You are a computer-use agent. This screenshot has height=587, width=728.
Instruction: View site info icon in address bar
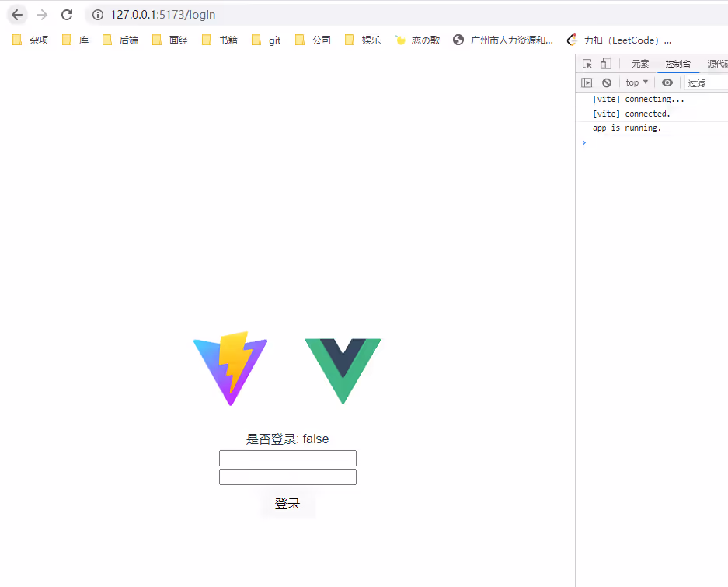pyautogui.click(x=97, y=15)
